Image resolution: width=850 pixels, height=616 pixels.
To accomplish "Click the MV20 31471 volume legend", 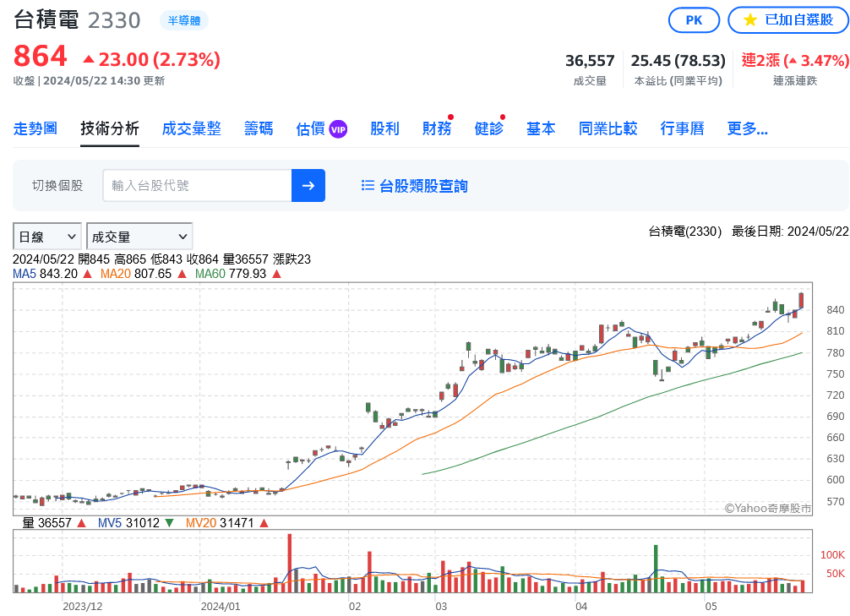I will point(220,523).
